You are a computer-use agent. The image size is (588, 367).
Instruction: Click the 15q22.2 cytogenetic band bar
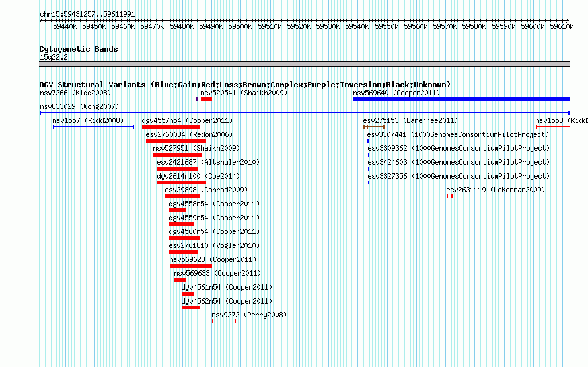[x=304, y=64]
